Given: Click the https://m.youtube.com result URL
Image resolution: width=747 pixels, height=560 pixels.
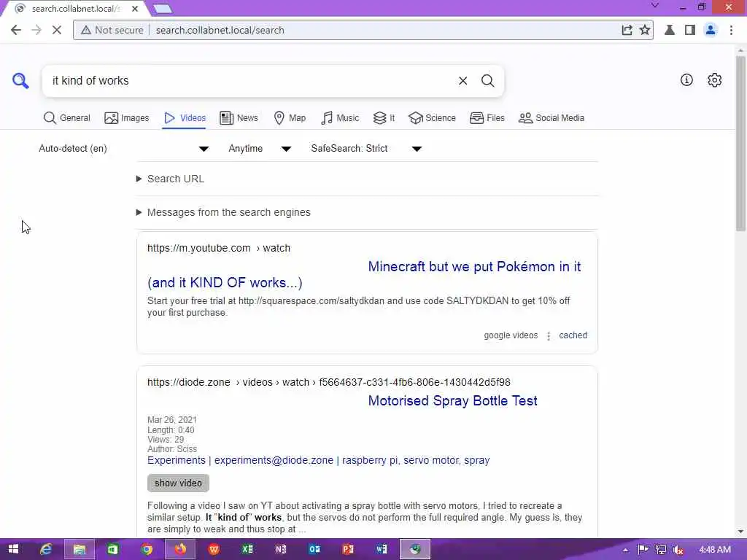Looking at the screenshot, I should tap(219, 248).
